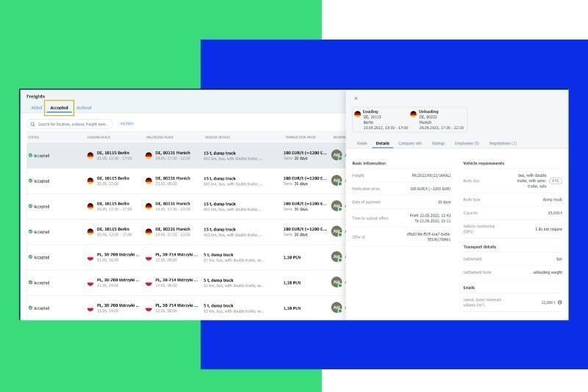Click the FTL badge next to body size
The width and height of the screenshot is (588, 392).
click(x=556, y=181)
